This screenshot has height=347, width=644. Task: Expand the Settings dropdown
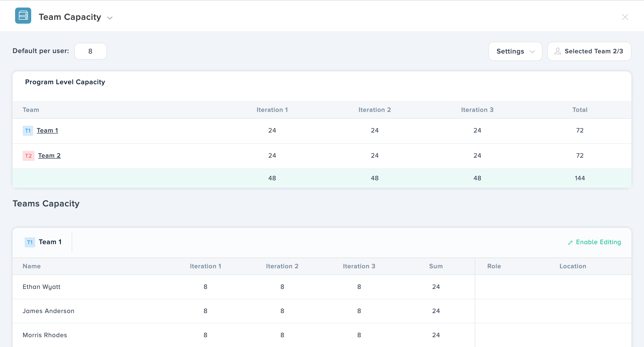point(515,51)
